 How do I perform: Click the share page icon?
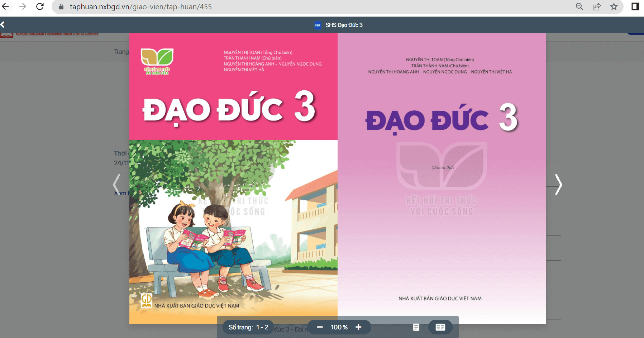[x=597, y=6]
